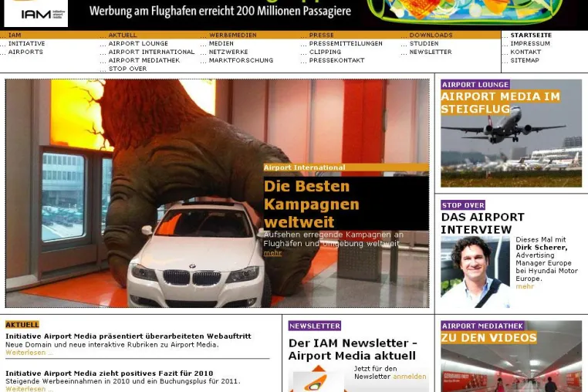This screenshot has height=392, width=588.
Task: Click 'Weiterlesen' under Webauftritt article
Action: coord(29,353)
